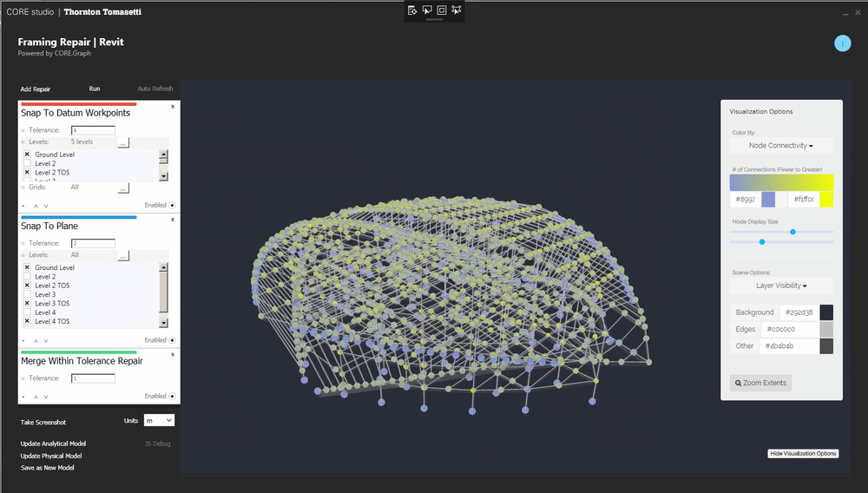Image resolution: width=868 pixels, height=493 pixels.
Task: Check Level 4 in Snap To Plane
Action: [27, 312]
